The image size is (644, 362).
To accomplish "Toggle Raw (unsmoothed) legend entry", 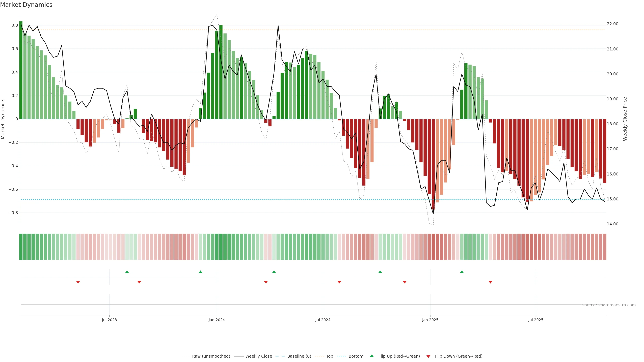I will (x=211, y=356).
